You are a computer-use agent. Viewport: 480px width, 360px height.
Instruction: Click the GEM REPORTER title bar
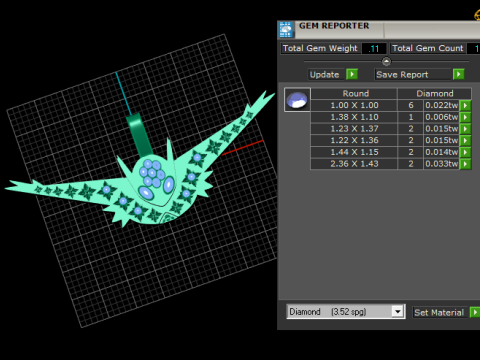(380, 30)
